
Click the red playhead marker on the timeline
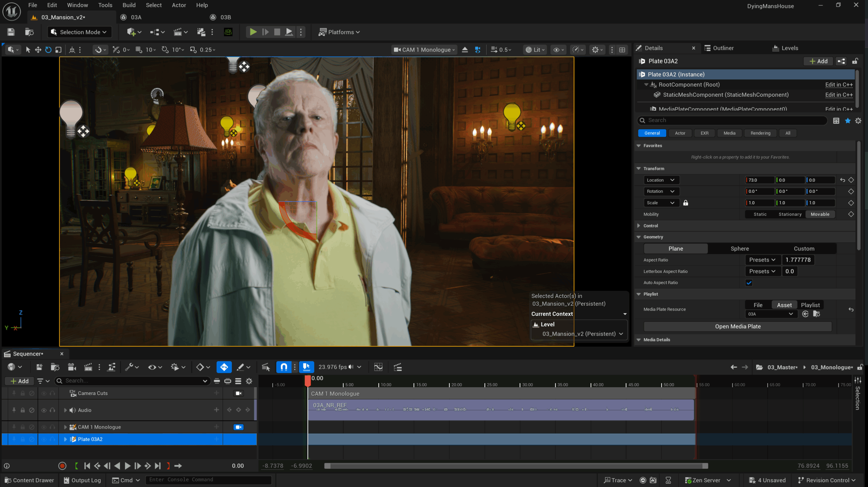[308, 380]
